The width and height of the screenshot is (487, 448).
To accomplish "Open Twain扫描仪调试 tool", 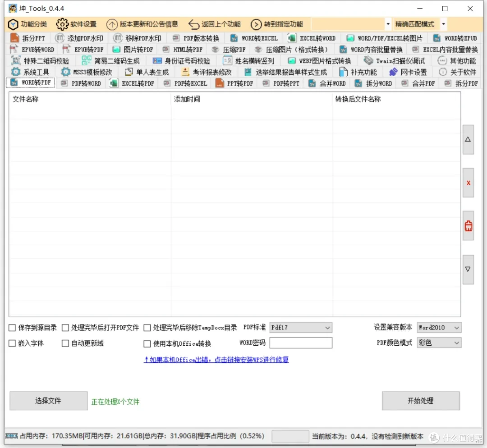I will pyautogui.click(x=394, y=61).
